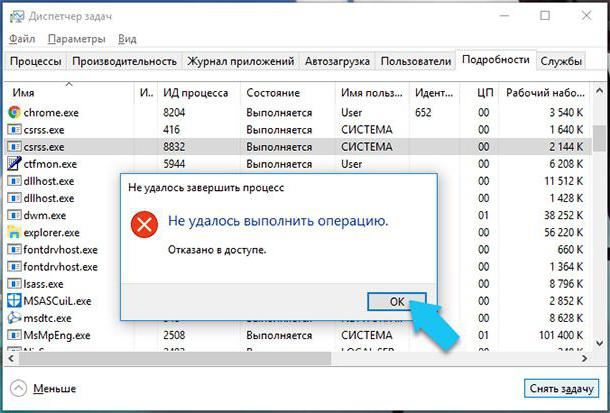This screenshot has height=413, width=610.
Task: Click the Снять задачу button
Action: (561, 388)
